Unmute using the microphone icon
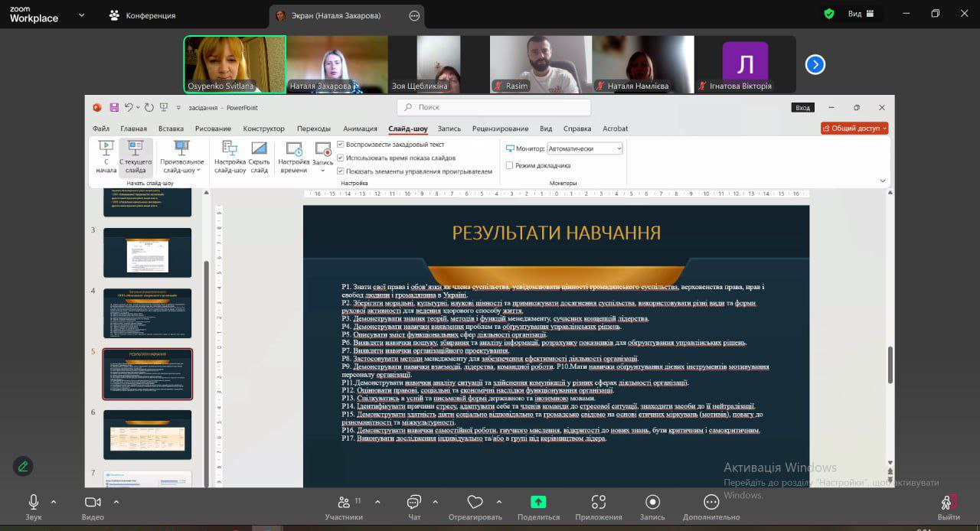This screenshot has width=980, height=531. (x=34, y=502)
